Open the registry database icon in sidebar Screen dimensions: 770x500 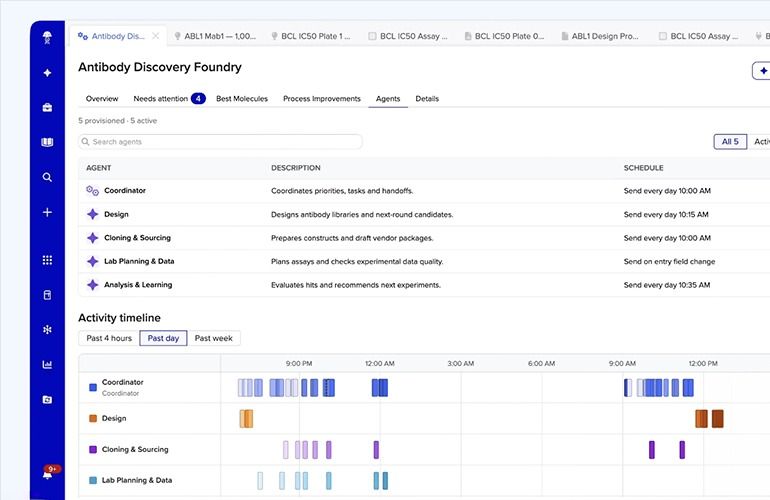(x=47, y=295)
